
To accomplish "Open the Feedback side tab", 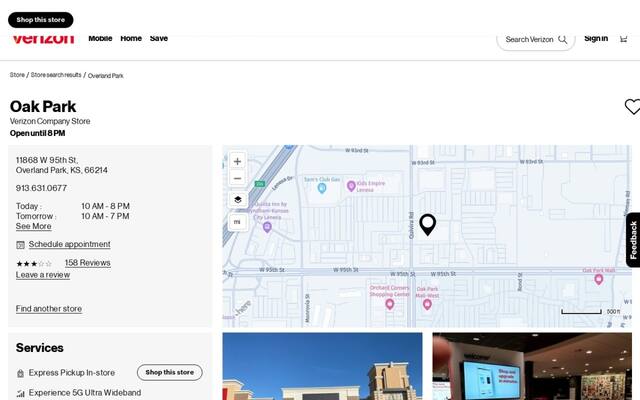I will pyautogui.click(x=633, y=240).
